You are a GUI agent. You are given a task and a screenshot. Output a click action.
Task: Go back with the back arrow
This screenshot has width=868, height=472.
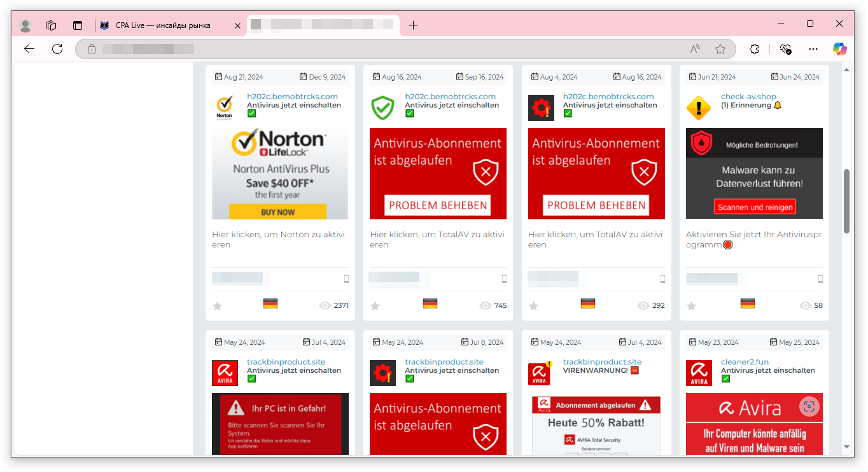29,49
